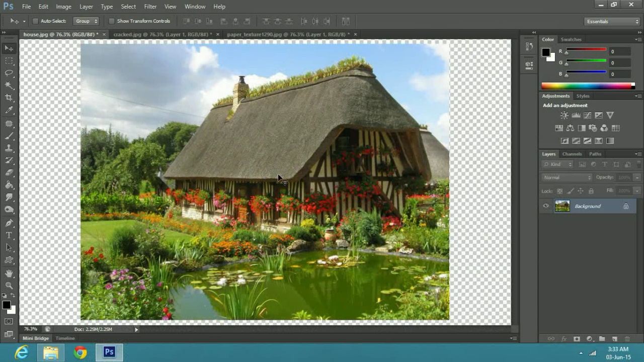
Task: Select the Lasso tool
Action: [x=9, y=73]
